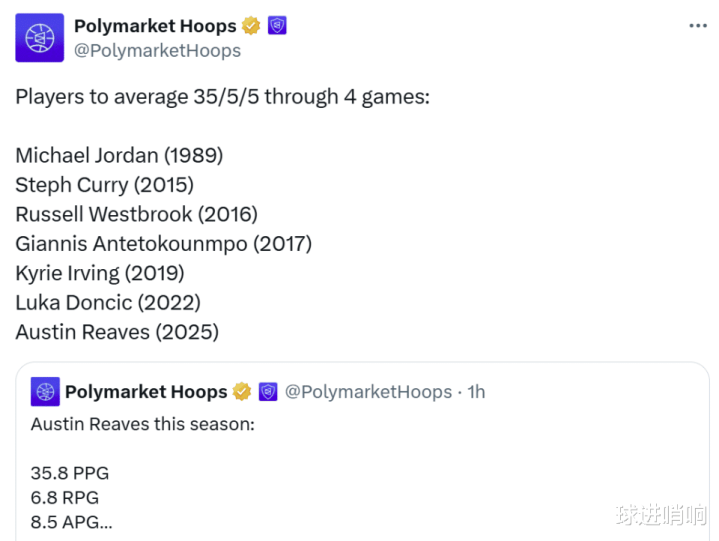This screenshot has height=541, width=719.
Task: Open Polymarket Hoops name inside quoted tweet
Action: (x=145, y=391)
